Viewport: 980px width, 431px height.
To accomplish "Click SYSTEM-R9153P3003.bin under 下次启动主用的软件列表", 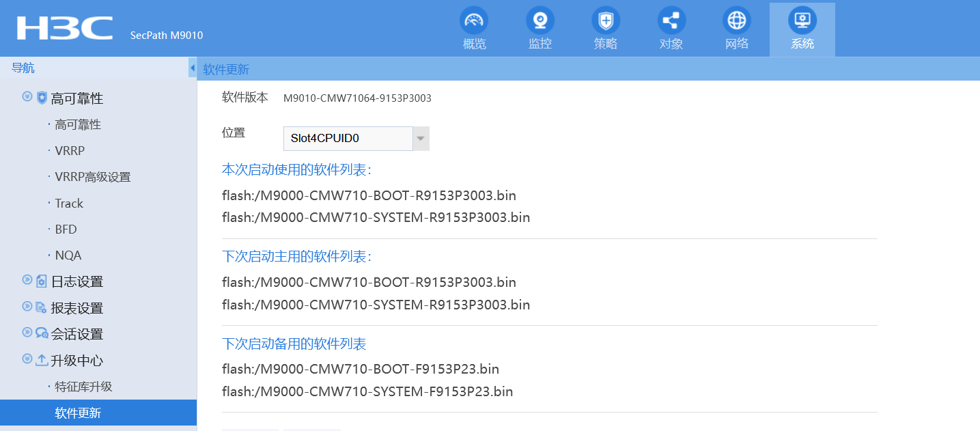I will [x=376, y=304].
